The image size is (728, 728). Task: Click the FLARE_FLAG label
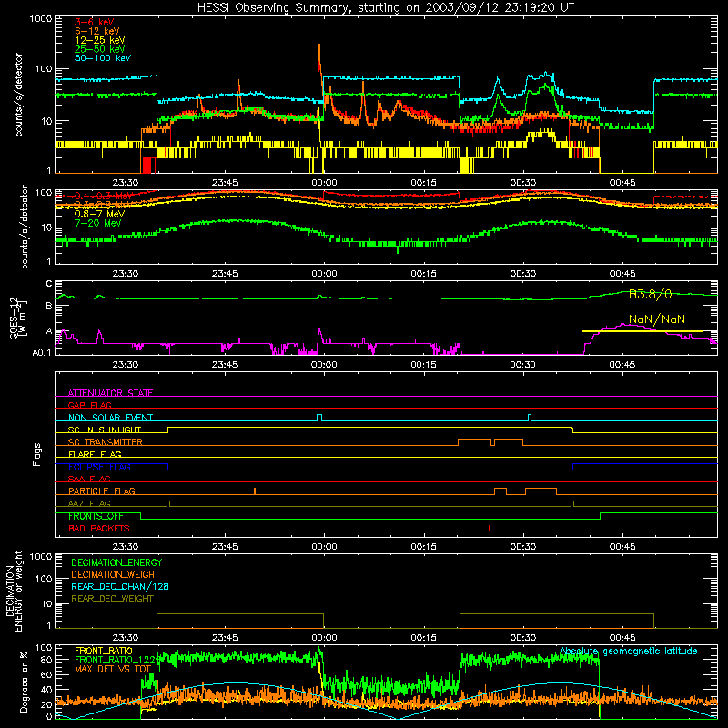(95, 454)
